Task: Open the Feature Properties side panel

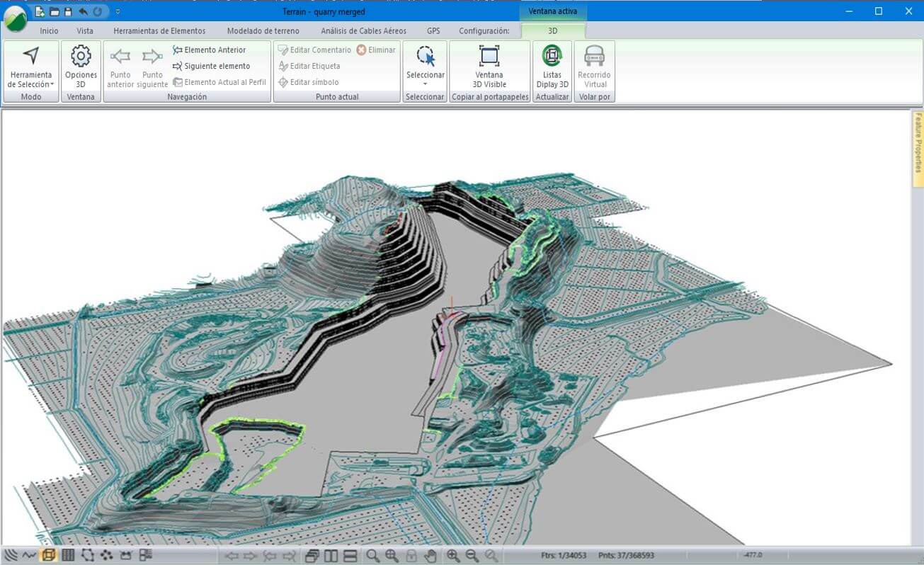Action: click(918, 143)
